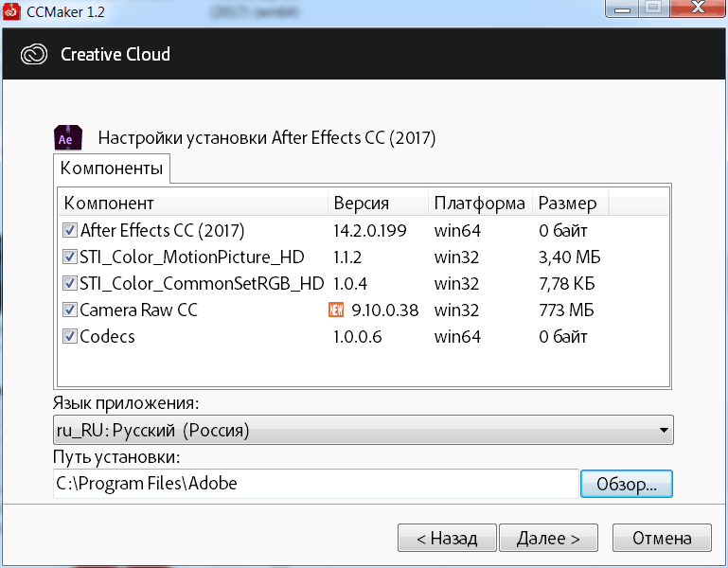This screenshot has width=728, height=568.
Task: Click version 1.1.2 cell
Action: (347, 257)
